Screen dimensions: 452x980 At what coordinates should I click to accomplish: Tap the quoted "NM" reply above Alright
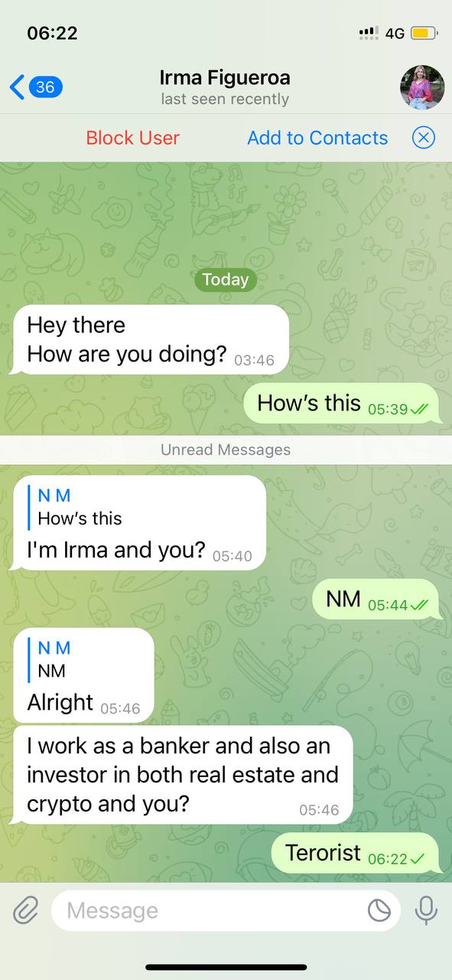coord(52,659)
